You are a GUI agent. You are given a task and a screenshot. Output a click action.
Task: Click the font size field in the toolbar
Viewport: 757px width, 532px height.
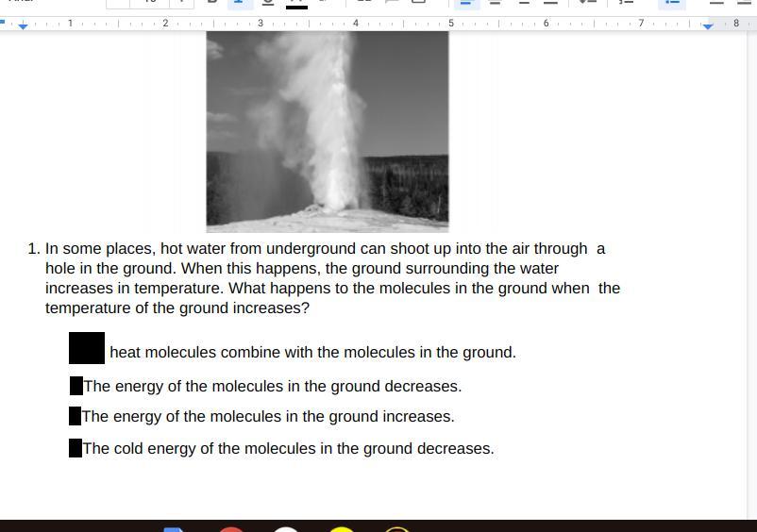[150, 3]
